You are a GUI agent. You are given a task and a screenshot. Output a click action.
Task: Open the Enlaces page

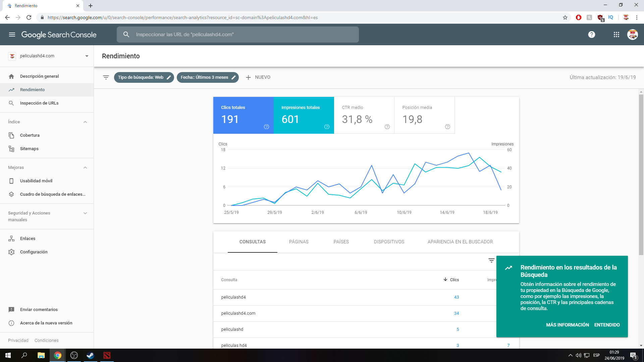[47, 239]
